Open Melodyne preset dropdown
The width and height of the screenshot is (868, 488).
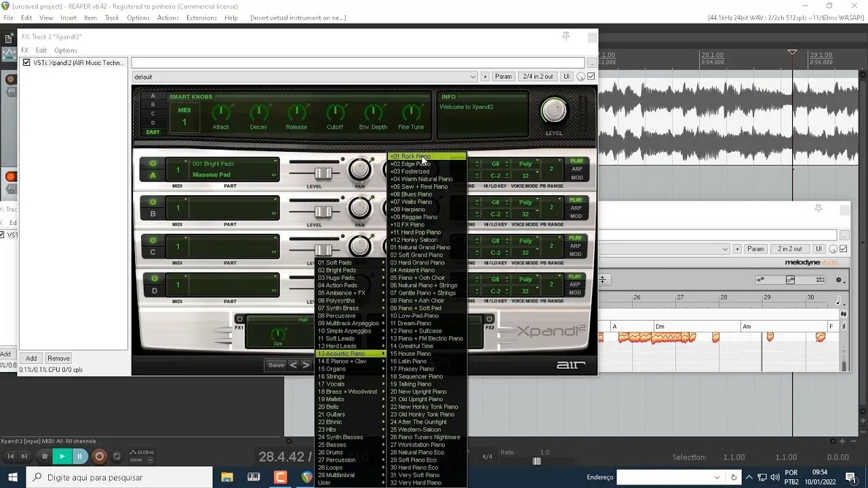726,249
